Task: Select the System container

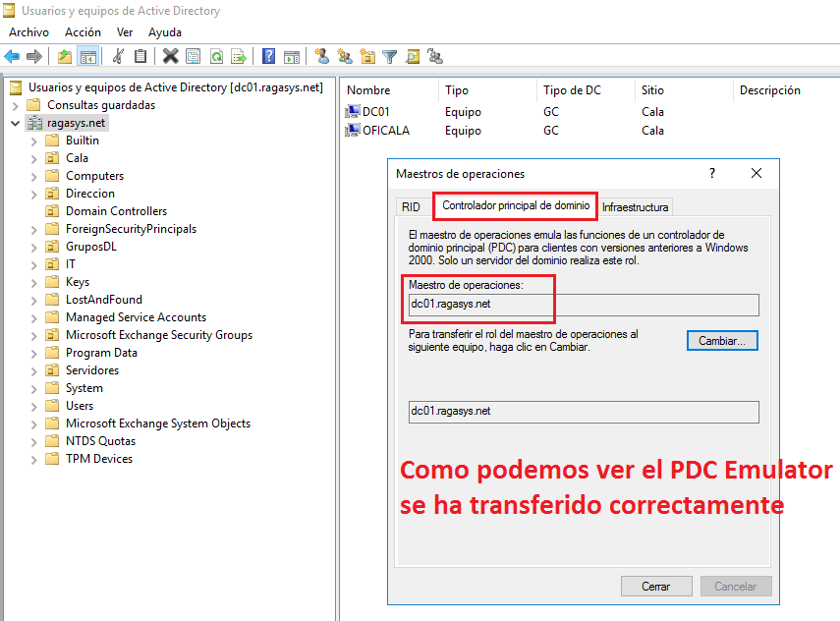Action: tap(84, 388)
